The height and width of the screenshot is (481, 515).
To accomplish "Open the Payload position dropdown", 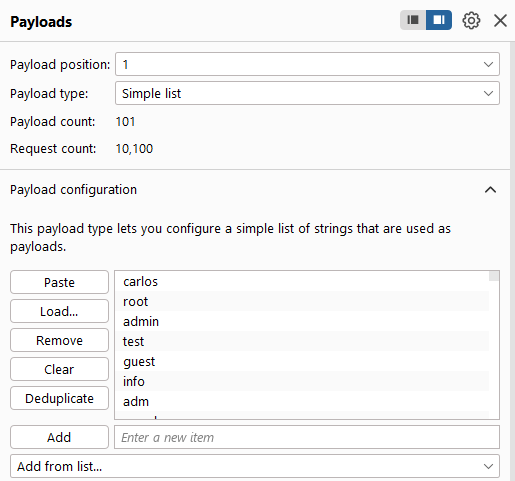I will [307, 64].
